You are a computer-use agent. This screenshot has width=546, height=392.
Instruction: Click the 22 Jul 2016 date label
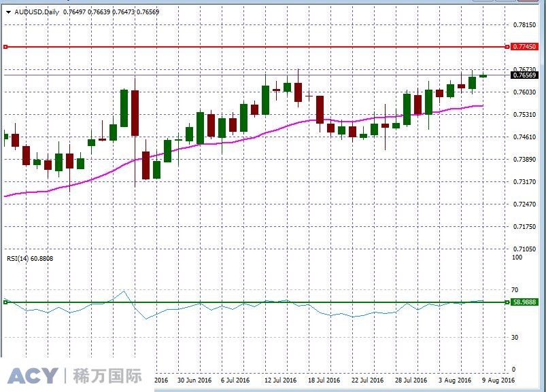[367, 380]
